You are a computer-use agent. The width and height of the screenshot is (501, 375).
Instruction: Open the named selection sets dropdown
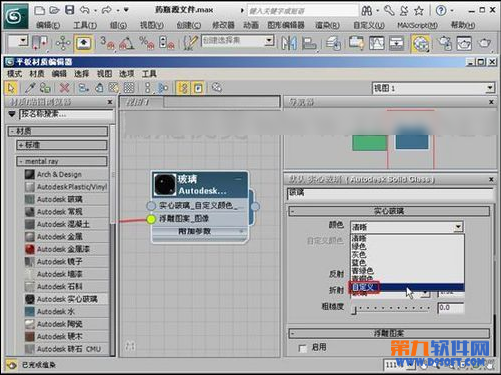[269, 41]
